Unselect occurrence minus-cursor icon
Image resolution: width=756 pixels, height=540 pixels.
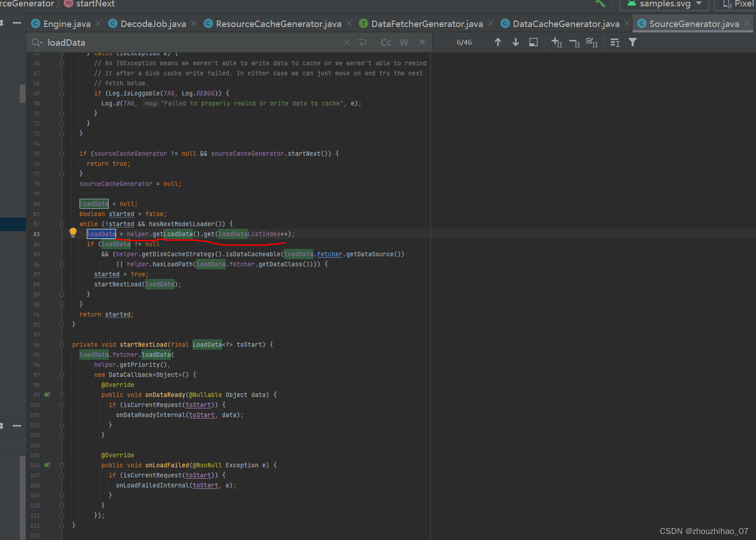(x=575, y=43)
